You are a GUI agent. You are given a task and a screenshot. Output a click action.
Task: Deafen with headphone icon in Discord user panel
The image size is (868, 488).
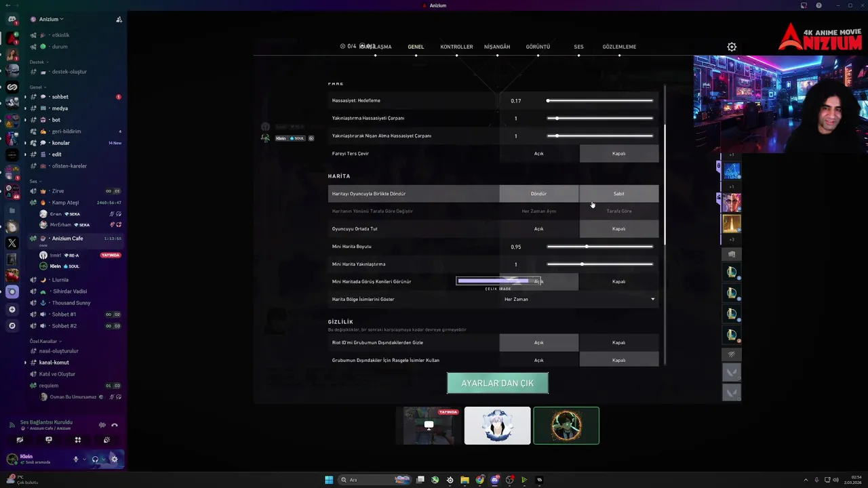(x=95, y=459)
